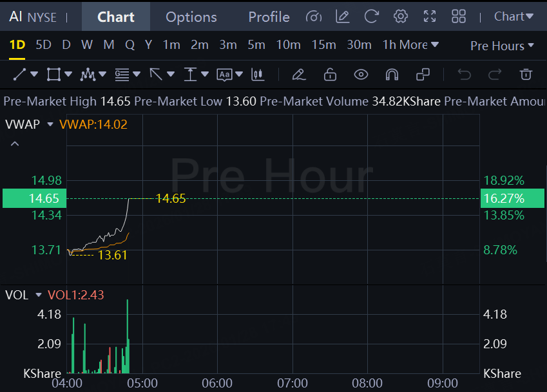Open the chart settings gear
This screenshot has height=392, width=547.
401,17
